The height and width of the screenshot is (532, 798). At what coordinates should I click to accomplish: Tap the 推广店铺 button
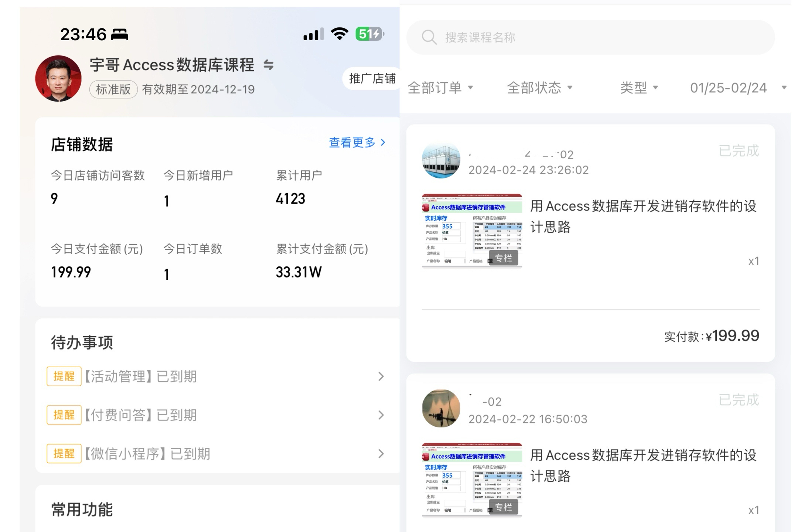pyautogui.click(x=372, y=78)
